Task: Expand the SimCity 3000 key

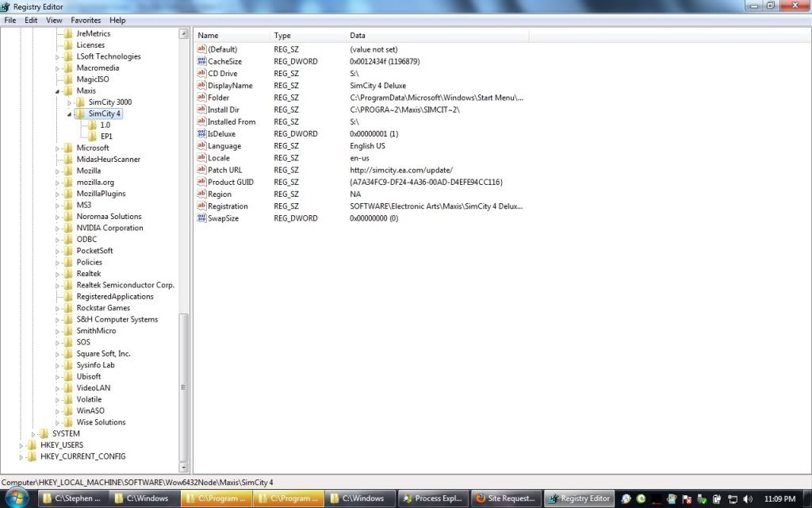Action: (x=70, y=102)
